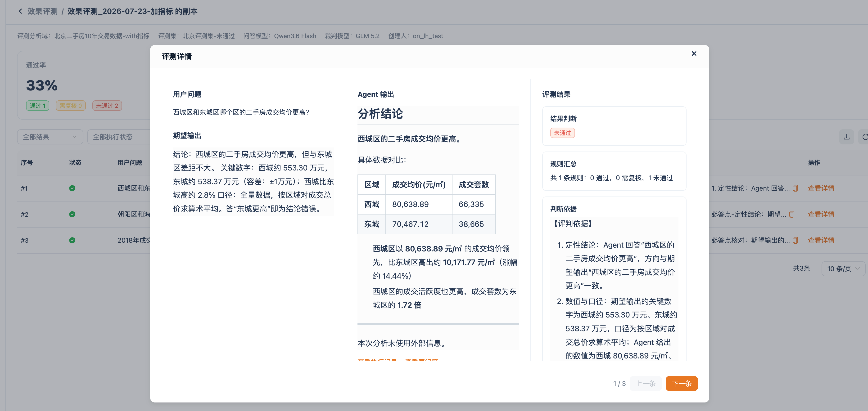Click the green status check in row #1
Image resolution: width=868 pixels, height=411 pixels.
click(x=72, y=188)
